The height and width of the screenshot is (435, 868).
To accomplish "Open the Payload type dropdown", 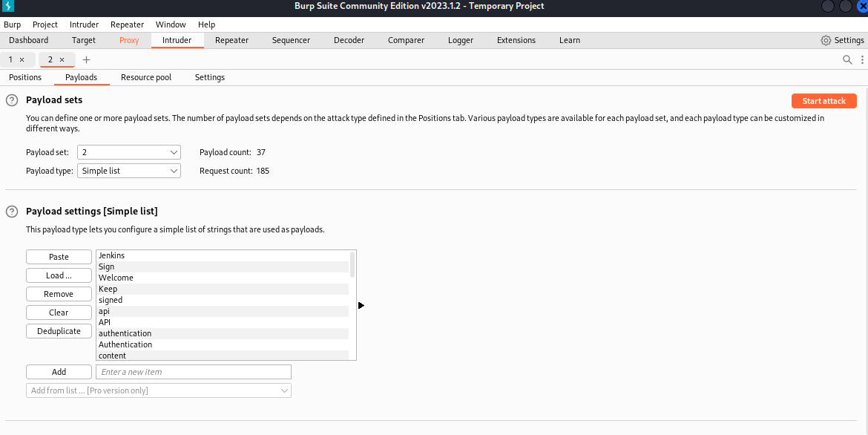I will [129, 171].
